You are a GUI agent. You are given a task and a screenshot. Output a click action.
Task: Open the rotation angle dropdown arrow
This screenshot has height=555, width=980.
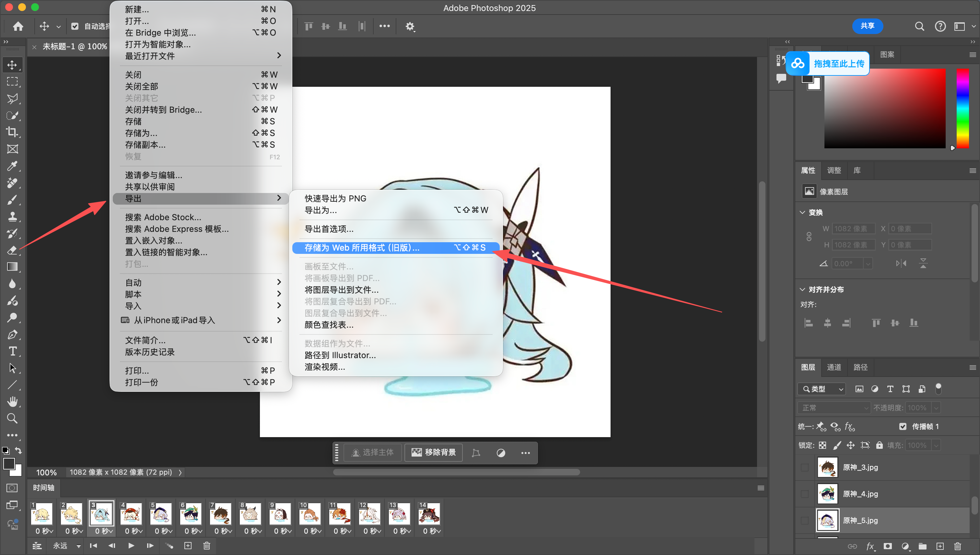click(868, 263)
